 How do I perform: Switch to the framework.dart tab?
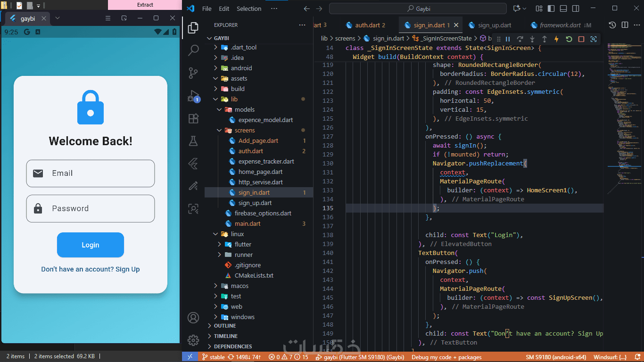pyautogui.click(x=561, y=25)
